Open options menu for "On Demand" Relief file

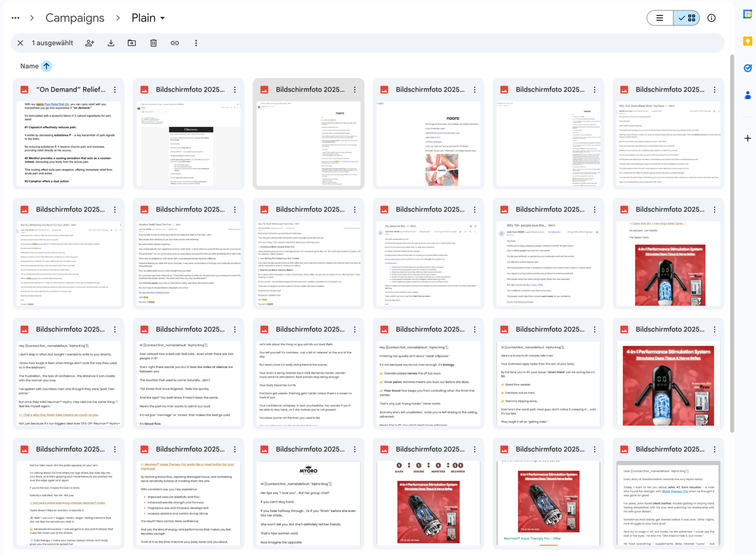(115, 90)
